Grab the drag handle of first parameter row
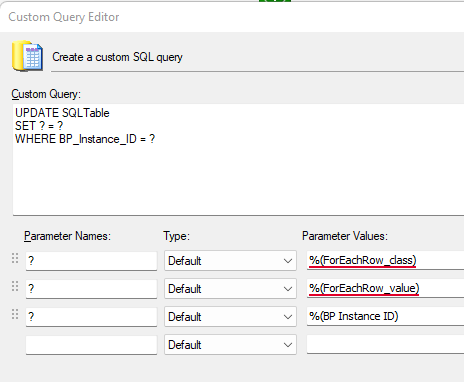 pos(15,258)
